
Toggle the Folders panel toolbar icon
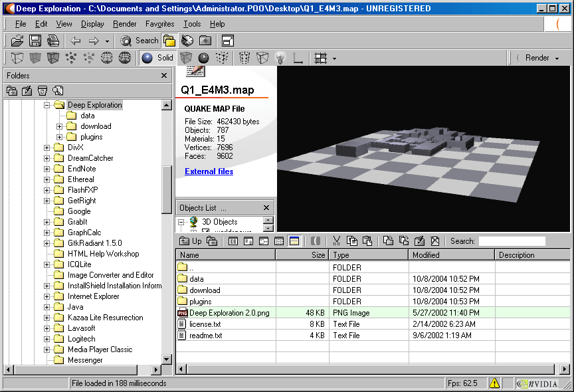coord(169,41)
